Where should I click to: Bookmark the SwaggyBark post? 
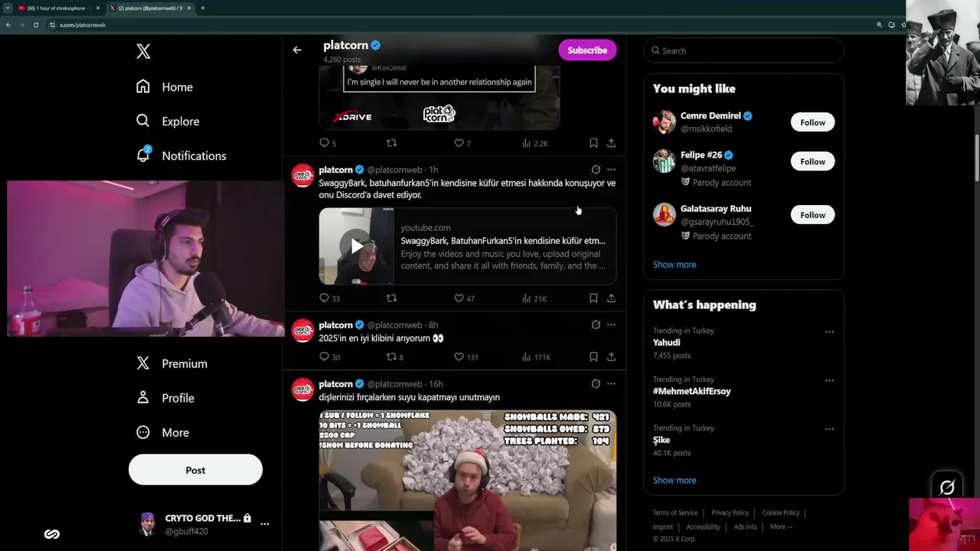coord(593,298)
